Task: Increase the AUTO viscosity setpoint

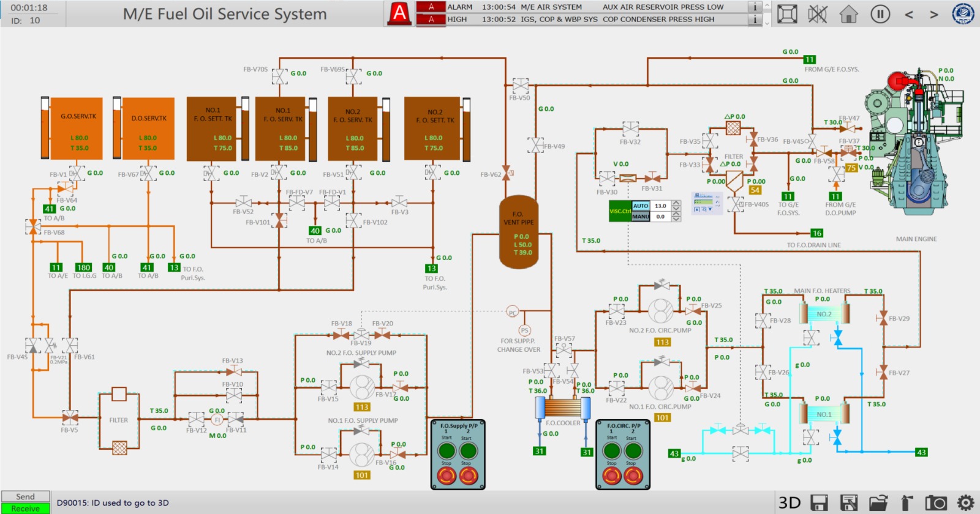Action: 676,203
